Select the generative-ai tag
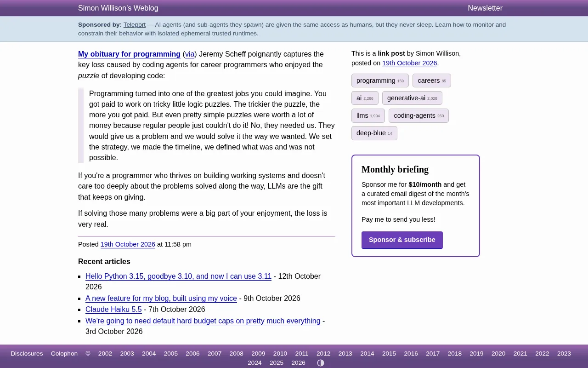This screenshot has width=588, height=368. pos(412,98)
